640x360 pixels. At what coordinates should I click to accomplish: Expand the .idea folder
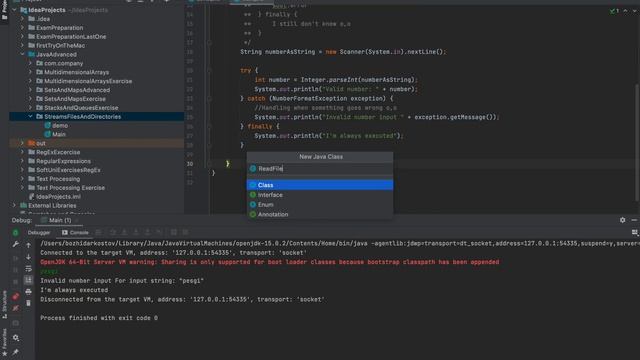22,19
